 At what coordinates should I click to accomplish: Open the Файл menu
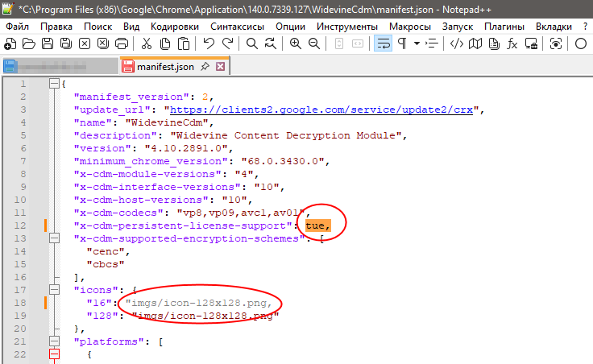click(18, 27)
